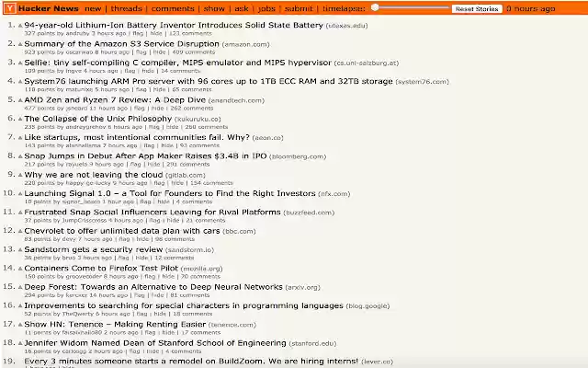
Task: Upvote the Lithium-Ion Battery Inventor story
Action: pos(20,26)
